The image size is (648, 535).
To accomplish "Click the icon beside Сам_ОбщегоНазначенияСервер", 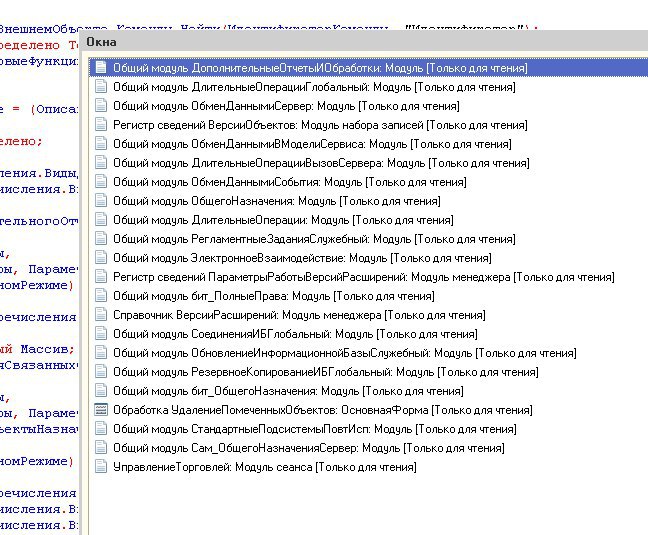I will 101,448.
